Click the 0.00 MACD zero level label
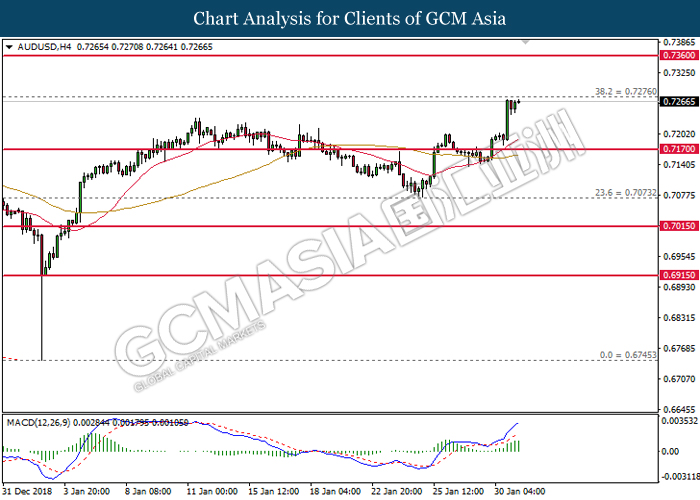The image size is (700, 500). pyautogui.click(x=671, y=451)
